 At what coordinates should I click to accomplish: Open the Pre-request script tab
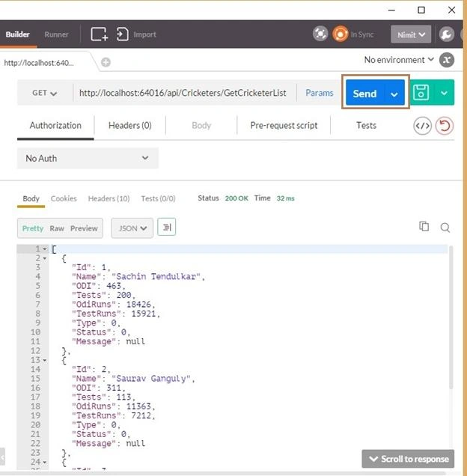pyautogui.click(x=284, y=126)
